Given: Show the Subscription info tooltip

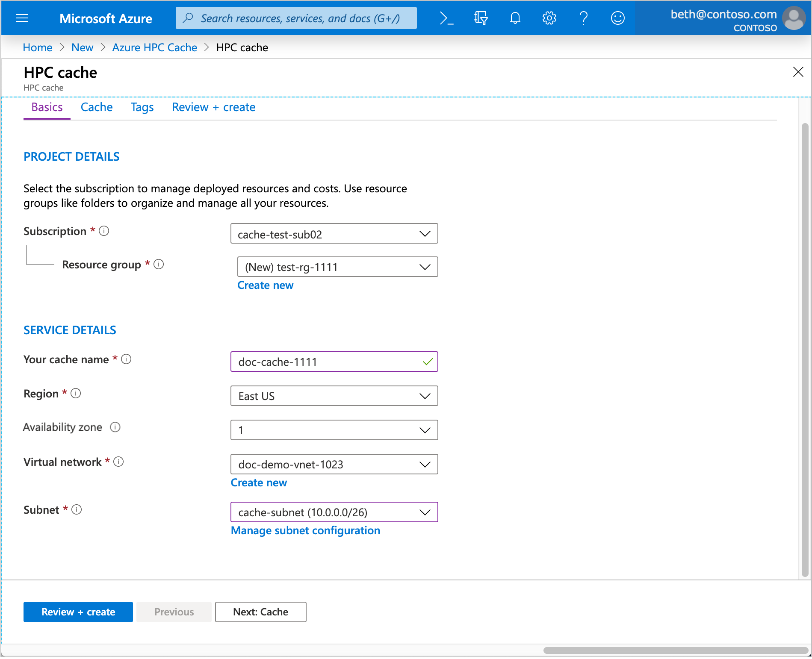Looking at the screenshot, I should click(104, 231).
